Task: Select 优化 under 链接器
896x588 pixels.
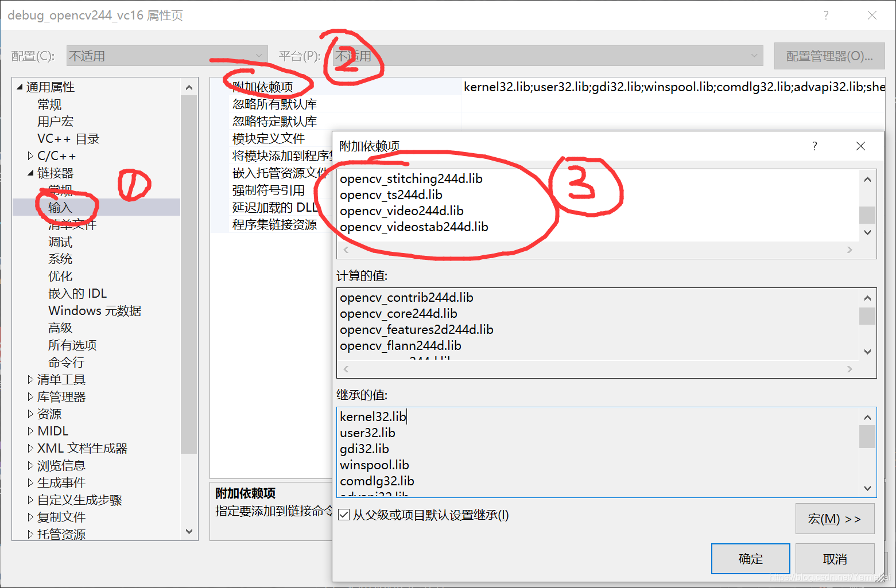Action: pos(60,276)
